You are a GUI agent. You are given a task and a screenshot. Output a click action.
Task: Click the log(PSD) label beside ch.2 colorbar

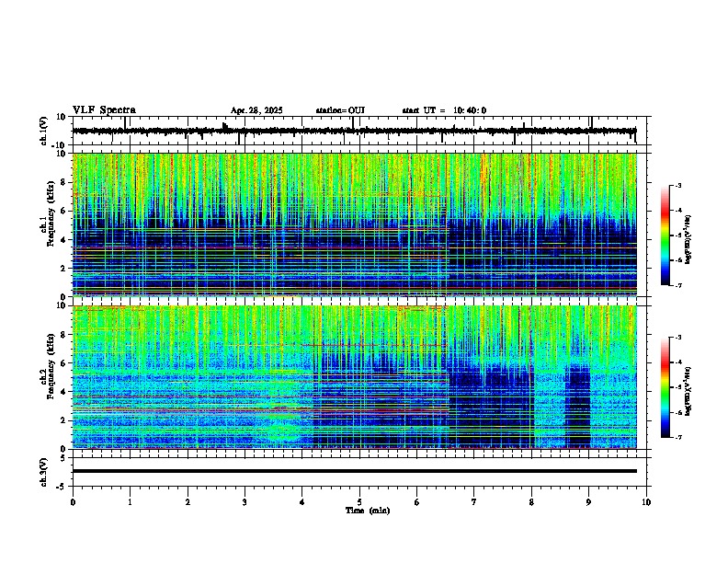point(688,392)
